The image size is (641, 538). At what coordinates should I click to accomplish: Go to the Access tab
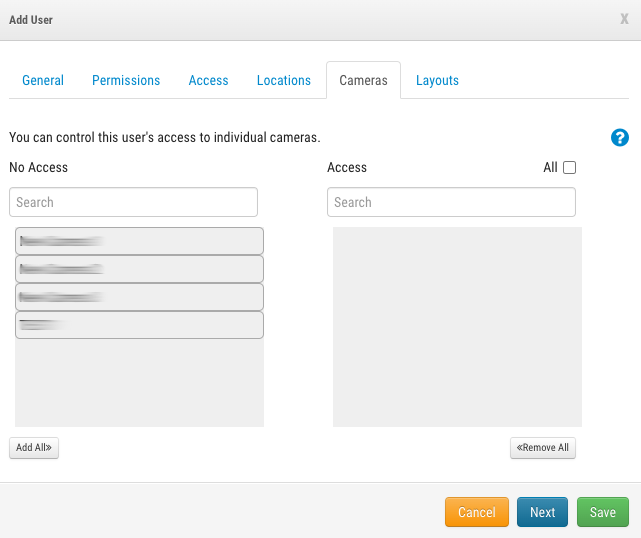click(x=208, y=80)
